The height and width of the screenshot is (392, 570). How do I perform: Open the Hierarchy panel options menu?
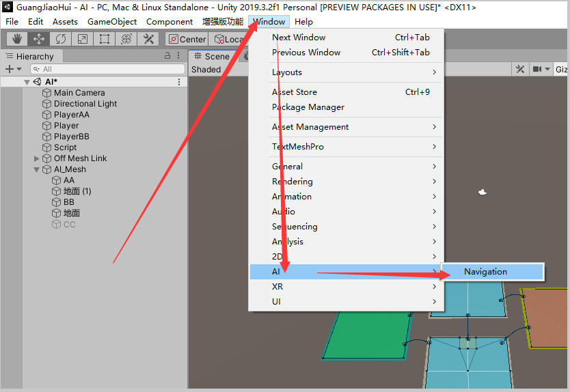[x=178, y=55]
